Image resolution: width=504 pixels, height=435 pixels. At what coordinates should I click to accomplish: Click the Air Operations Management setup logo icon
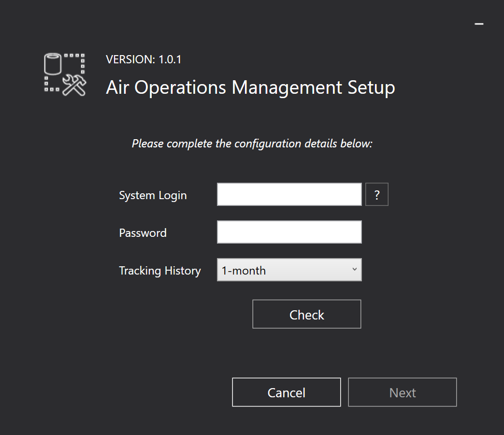coord(64,73)
